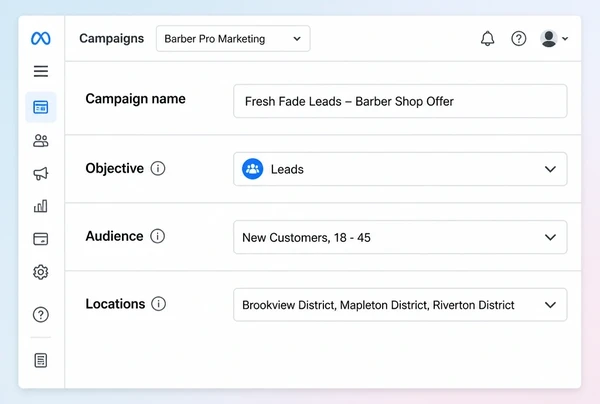Open the notifications bell
This screenshot has width=600, height=404.
[488, 39]
